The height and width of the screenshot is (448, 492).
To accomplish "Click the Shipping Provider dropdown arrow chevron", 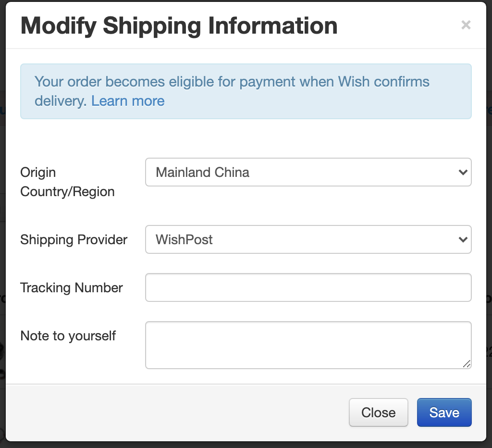I will pos(463,239).
